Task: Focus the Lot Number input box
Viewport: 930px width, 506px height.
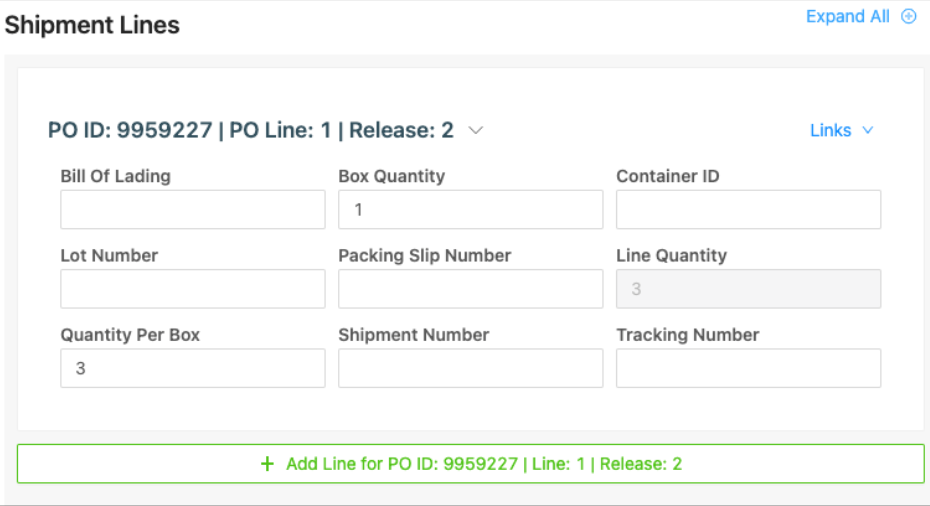Action: (x=193, y=289)
